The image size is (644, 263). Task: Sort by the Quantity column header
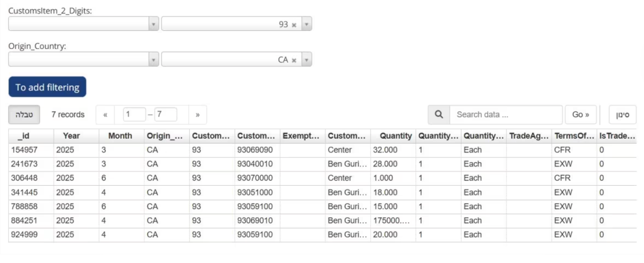coord(393,136)
